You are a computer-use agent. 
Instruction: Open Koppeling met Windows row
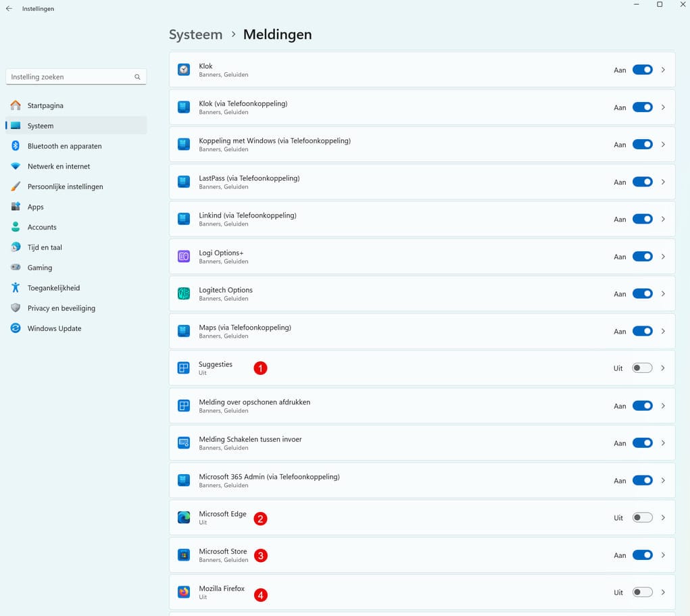(x=422, y=145)
